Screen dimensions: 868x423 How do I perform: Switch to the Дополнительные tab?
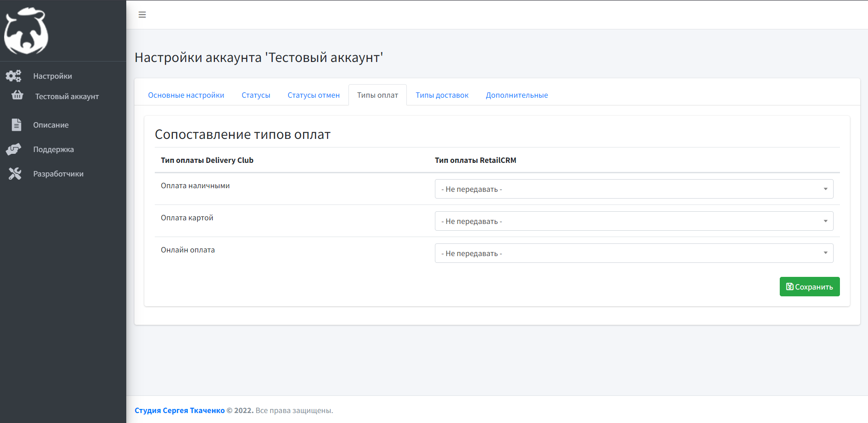tap(517, 95)
